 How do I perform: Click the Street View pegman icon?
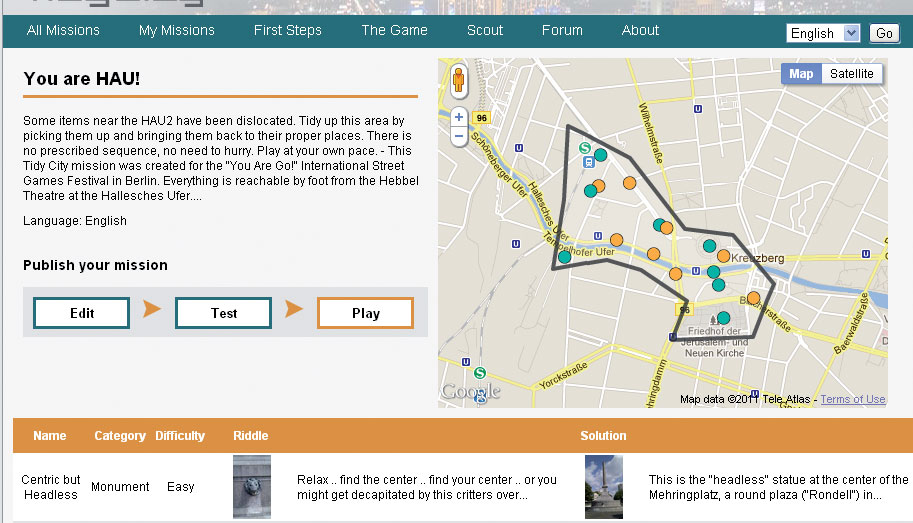click(459, 80)
